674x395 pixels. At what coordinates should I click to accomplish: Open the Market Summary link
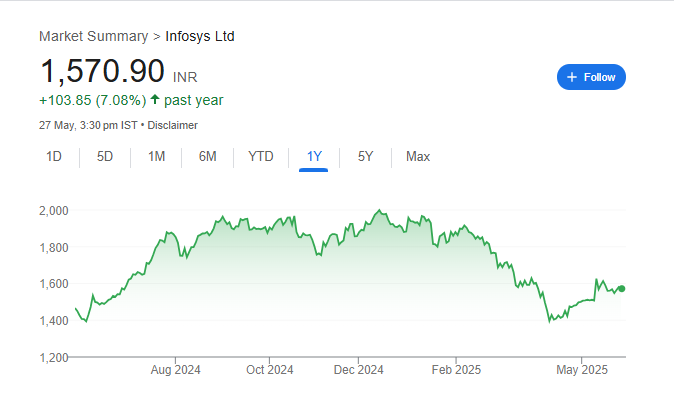pos(93,36)
